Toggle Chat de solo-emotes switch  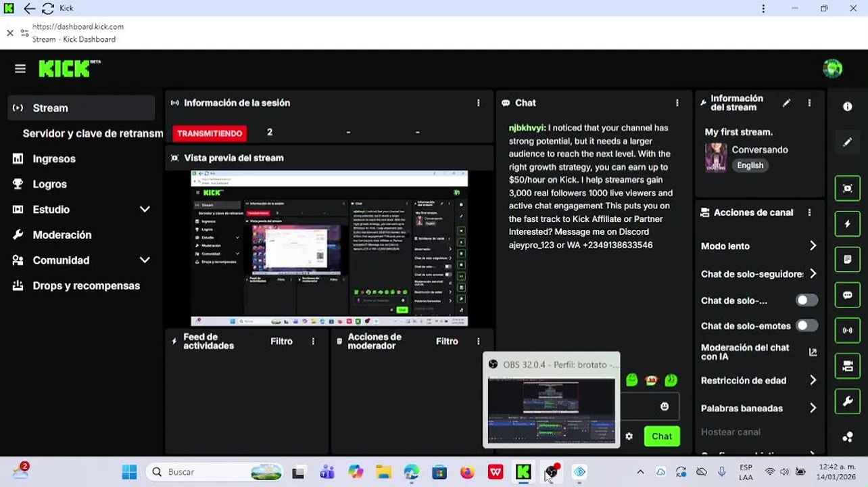tap(806, 326)
